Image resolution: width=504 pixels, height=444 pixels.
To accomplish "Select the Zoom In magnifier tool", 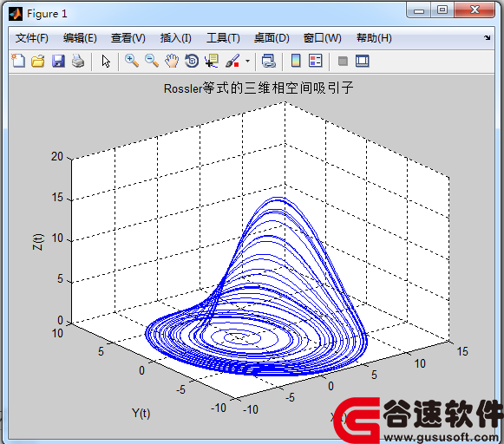I will [x=132, y=61].
